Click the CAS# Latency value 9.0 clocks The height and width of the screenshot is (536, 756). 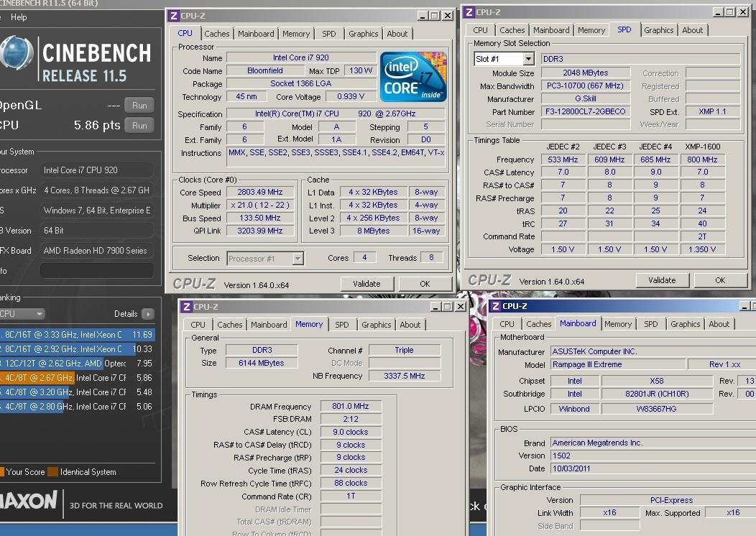pyautogui.click(x=351, y=432)
